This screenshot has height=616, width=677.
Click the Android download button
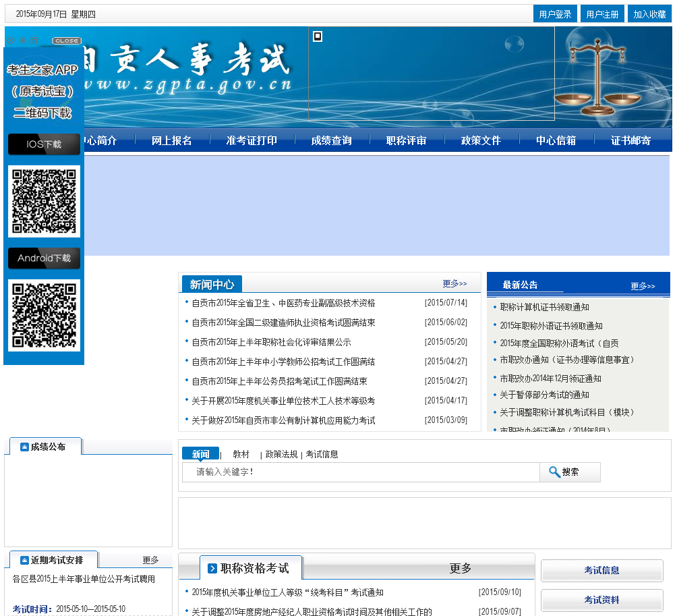pos(45,258)
